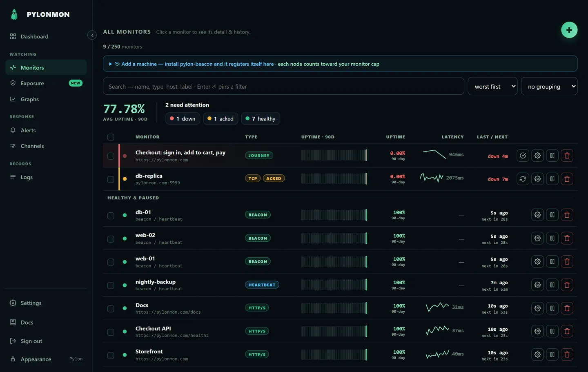Open the 'no grouping' dropdown
Image resolution: width=588 pixels, height=372 pixels.
549,86
